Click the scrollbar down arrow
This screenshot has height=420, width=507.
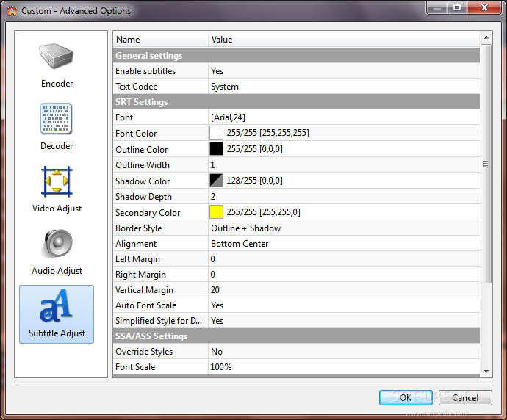pos(486,372)
